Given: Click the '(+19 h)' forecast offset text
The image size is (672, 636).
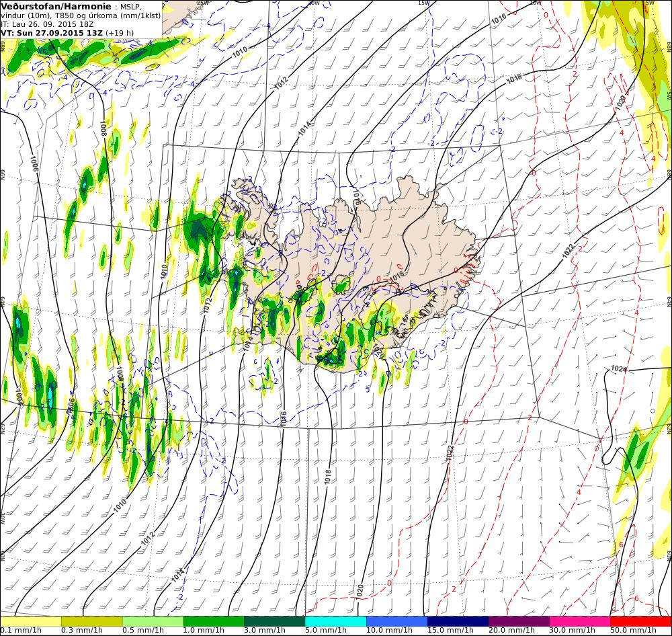Looking at the screenshot, I should [120, 32].
